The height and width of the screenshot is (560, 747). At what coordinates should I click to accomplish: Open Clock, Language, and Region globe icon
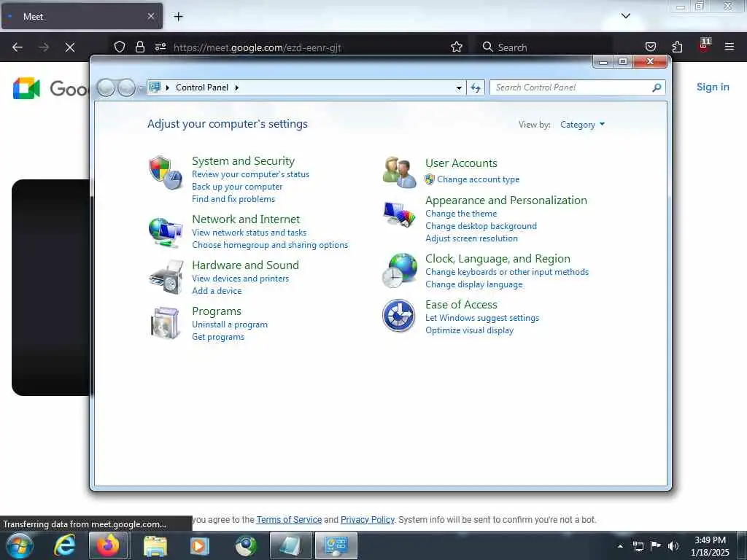pyautogui.click(x=399, y=270)
